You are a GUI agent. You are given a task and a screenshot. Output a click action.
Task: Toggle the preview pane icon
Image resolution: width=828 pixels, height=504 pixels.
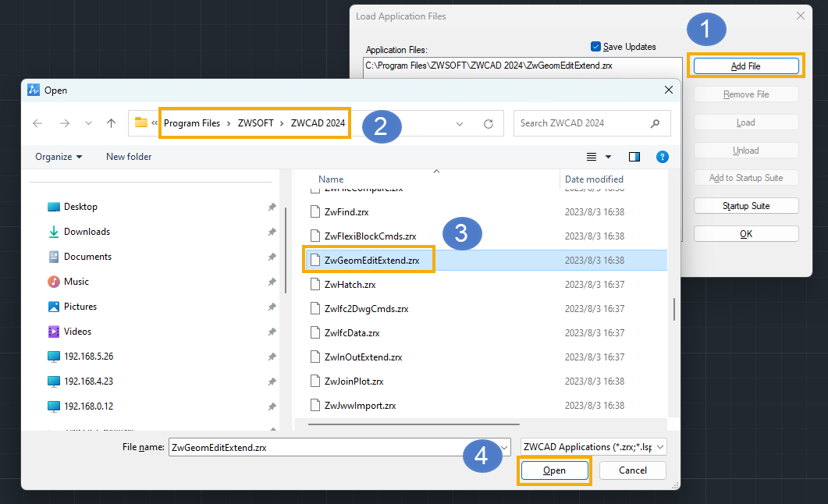(634, 157)
